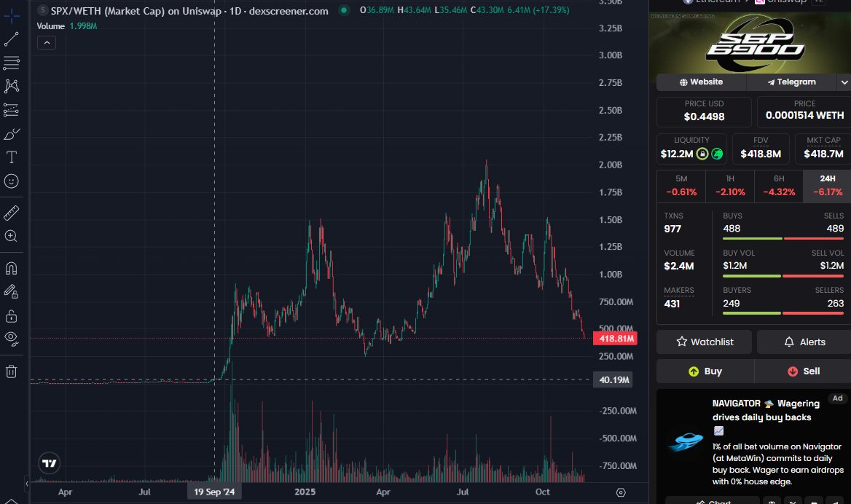Click the WETH price 0.0001514 box
This screenshot has width=851, height=504.
click(x=804, y=111)
